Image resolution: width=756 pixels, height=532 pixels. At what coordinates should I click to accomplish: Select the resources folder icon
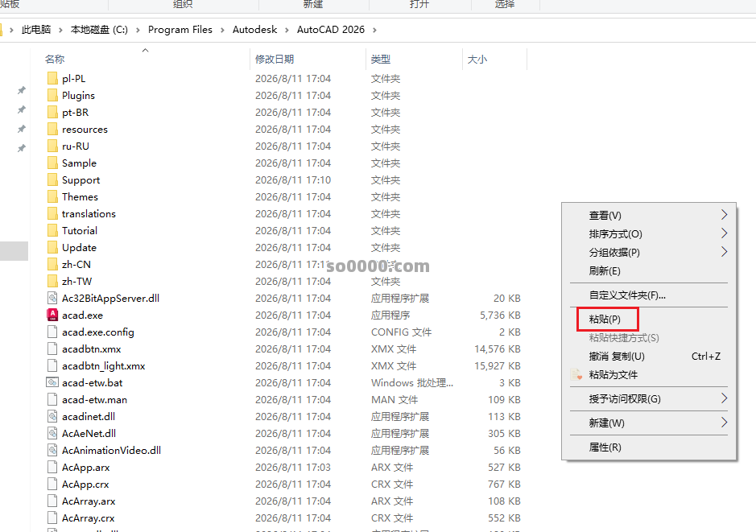(52, 129)
